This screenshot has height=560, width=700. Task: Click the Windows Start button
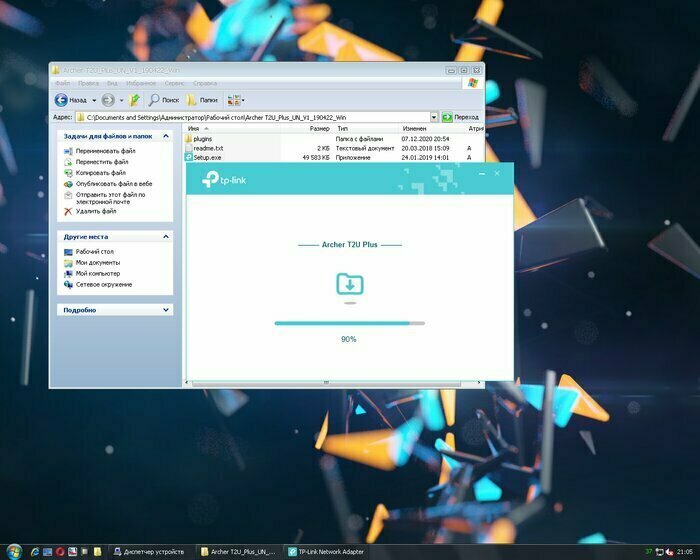click(13, 552)
